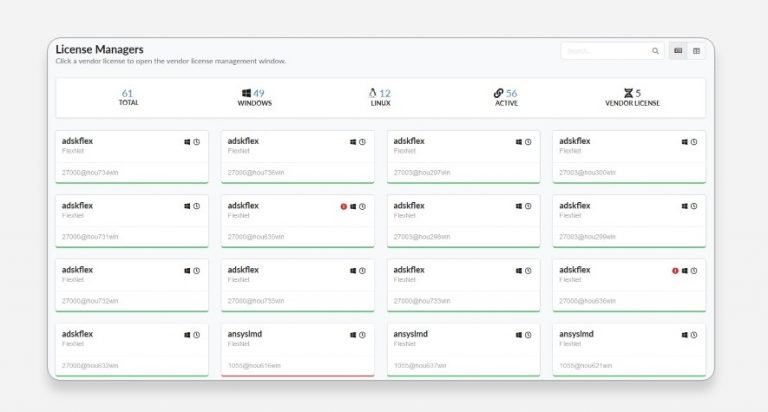Click the red alert icon on 27000@hou635win card
Viewport: 768px width, 412px height.
point(343,207)
